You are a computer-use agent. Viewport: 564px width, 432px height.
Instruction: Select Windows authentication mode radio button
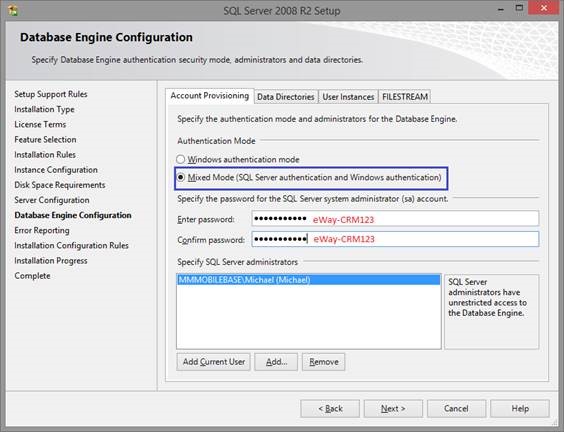click(x=181, y=159)
